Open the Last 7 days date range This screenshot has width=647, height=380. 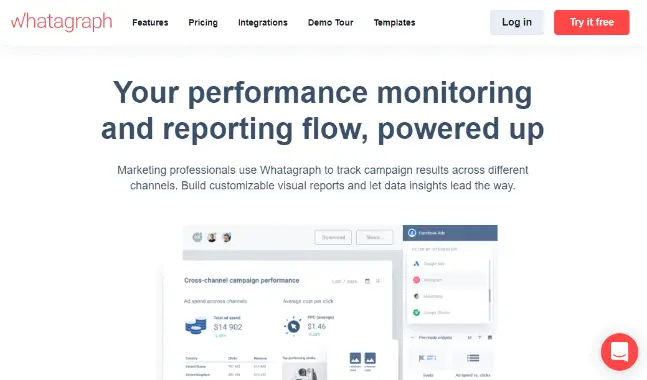[345, 281]
